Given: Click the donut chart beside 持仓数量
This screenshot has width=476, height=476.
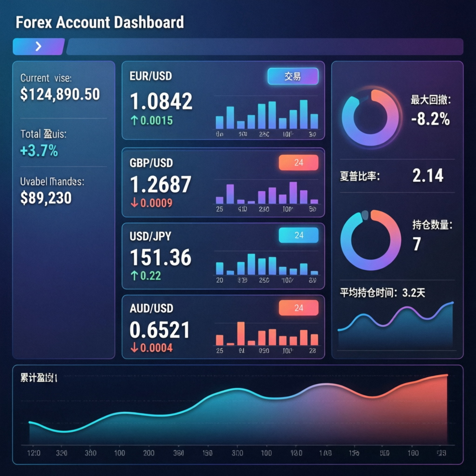Looking at the screenshot, I should coord(370,240).
